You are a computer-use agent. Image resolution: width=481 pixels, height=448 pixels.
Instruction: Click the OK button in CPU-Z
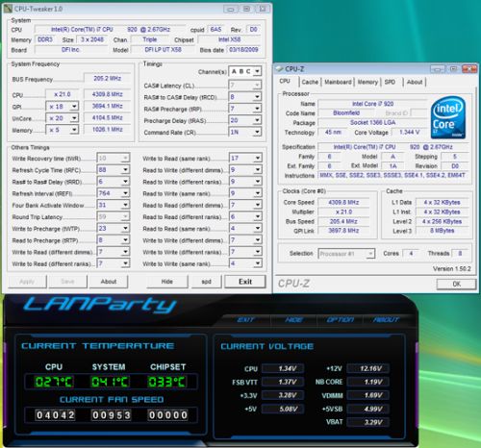coord(456,284)
